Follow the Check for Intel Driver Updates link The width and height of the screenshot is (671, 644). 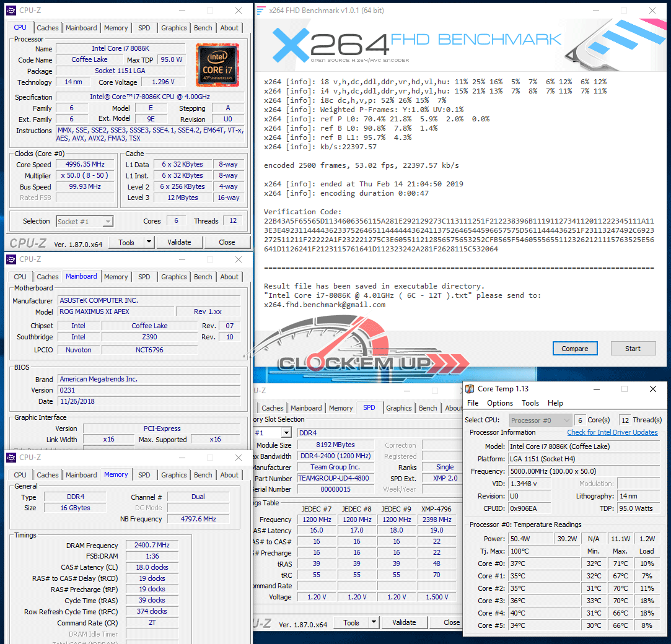pos(612,432)
